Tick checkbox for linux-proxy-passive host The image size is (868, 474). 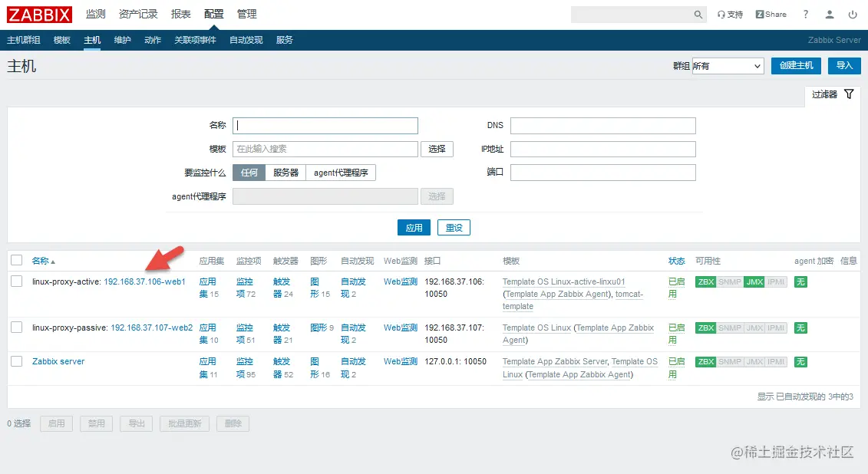tap(17, 327)
